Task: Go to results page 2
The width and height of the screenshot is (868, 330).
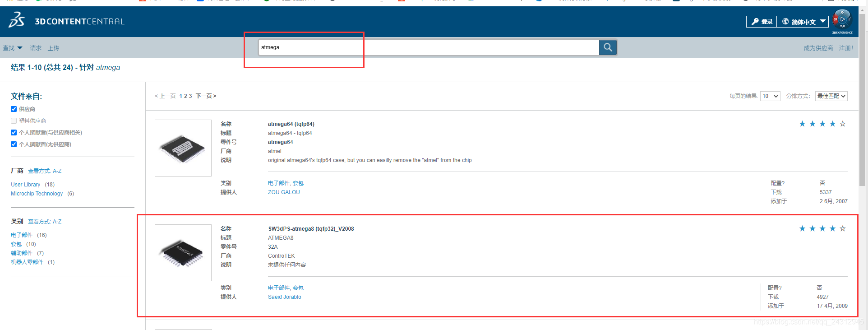Action: click(185, 96)
